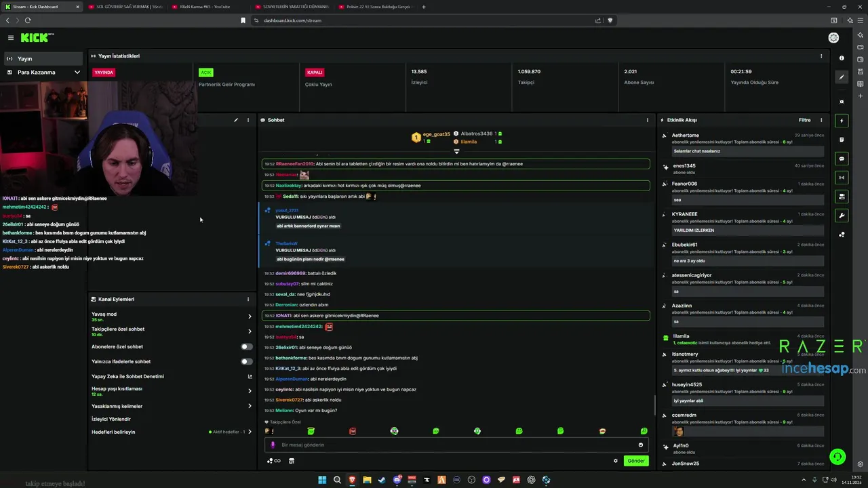Click the stream preview video thumbnail
This screenshot has width=868, height=488.
point(99,138)
